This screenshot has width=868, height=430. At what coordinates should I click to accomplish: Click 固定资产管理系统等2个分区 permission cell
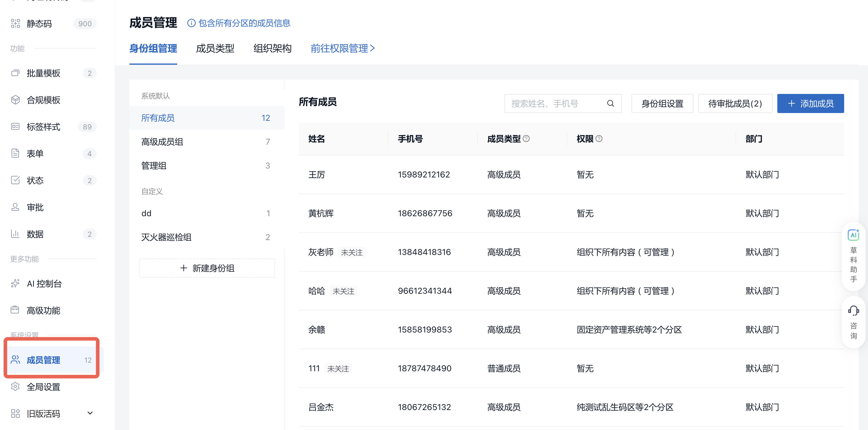click(x=629, y=330)
